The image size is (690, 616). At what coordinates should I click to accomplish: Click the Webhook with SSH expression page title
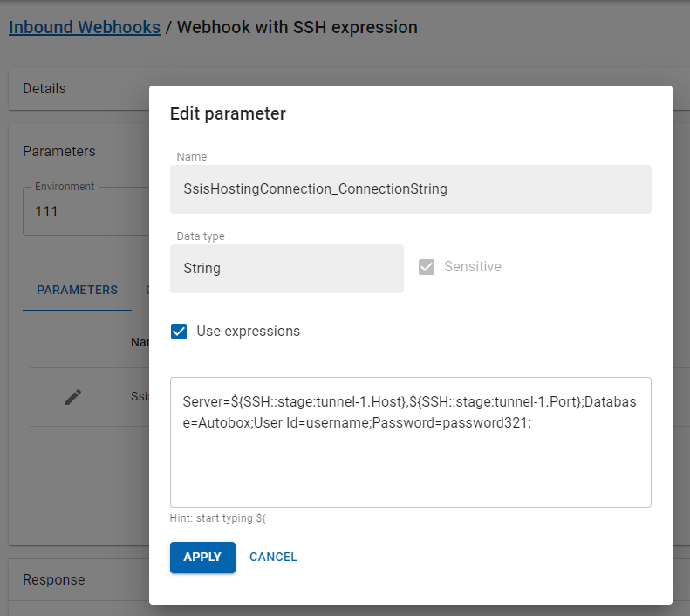tap(297, 27)
